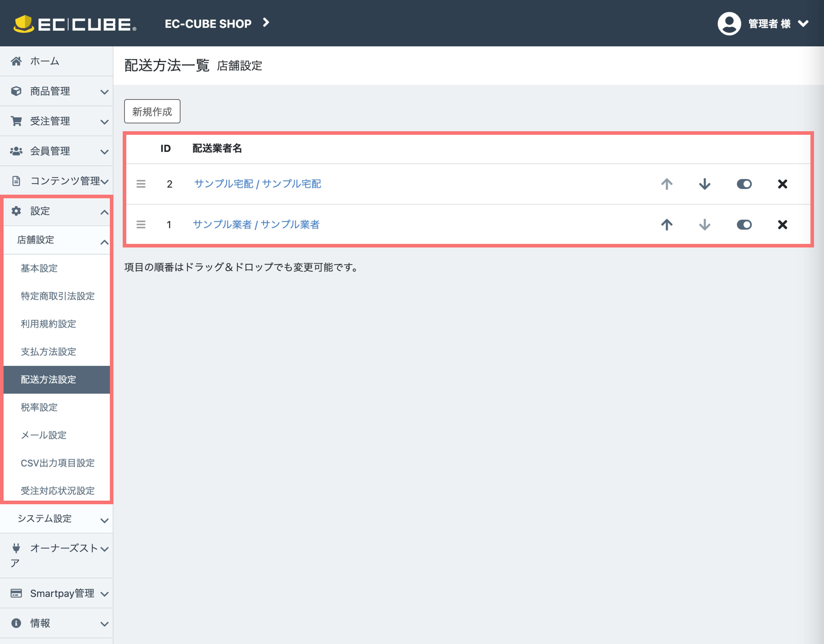Open サンプル宅配 / サンプル宅配 link
Screen dimensions: 824x644
point(257,184)
